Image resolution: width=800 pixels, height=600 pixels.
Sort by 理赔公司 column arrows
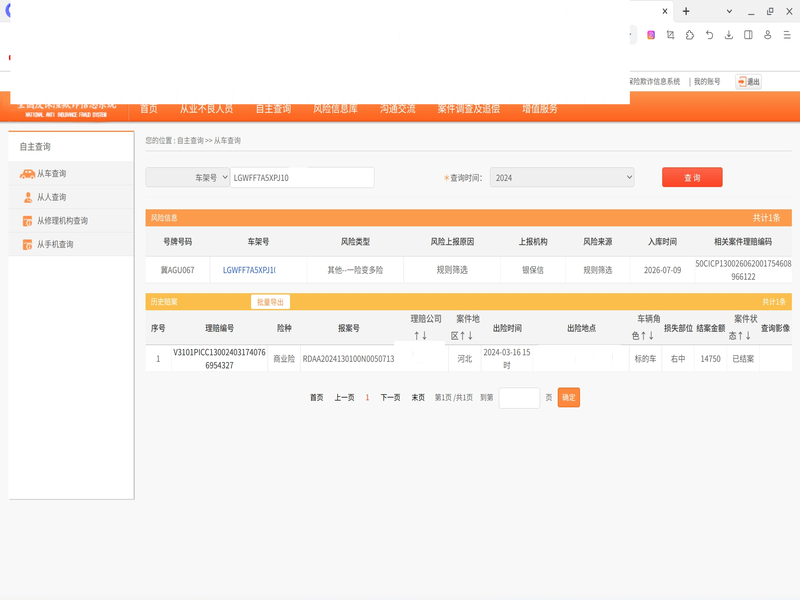coord(420,336)
